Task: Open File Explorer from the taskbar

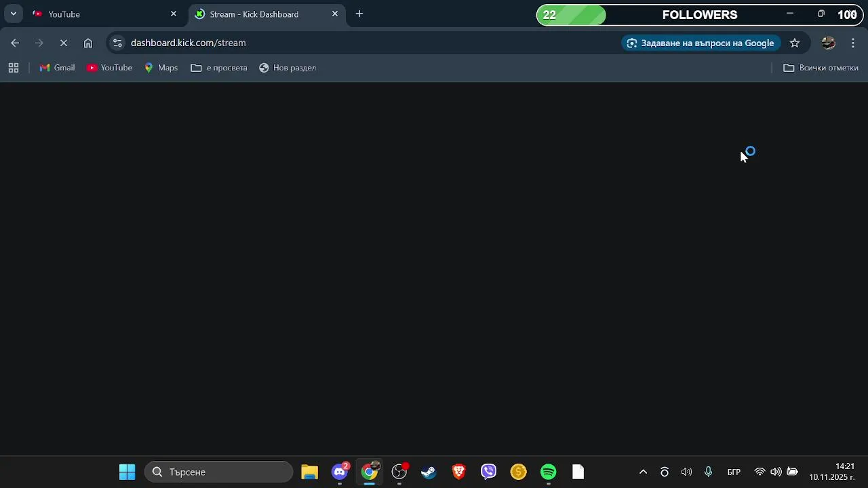Action: click(x=309, y=472)
